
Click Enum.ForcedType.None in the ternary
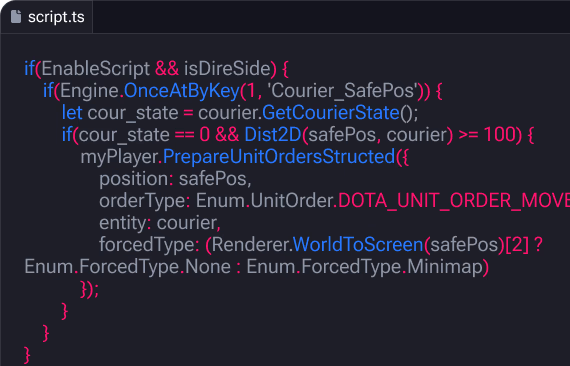pyautogui.click(x=128, y=267)
